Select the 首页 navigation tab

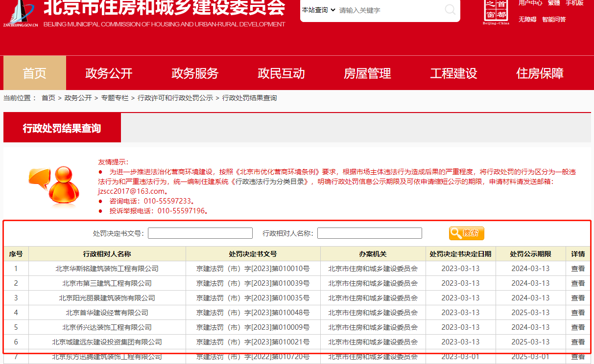pyautogui.click(x=35, y=73)
